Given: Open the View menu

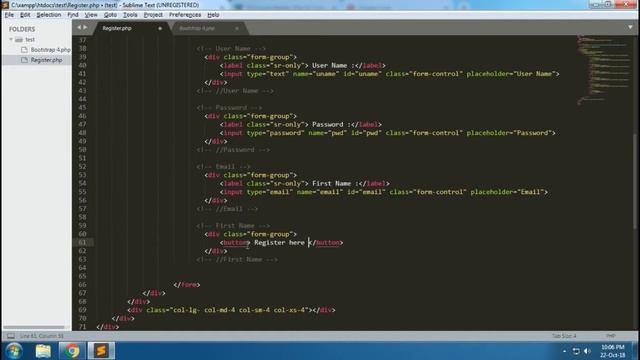Looking at the screenshot, I should [91, 15].
